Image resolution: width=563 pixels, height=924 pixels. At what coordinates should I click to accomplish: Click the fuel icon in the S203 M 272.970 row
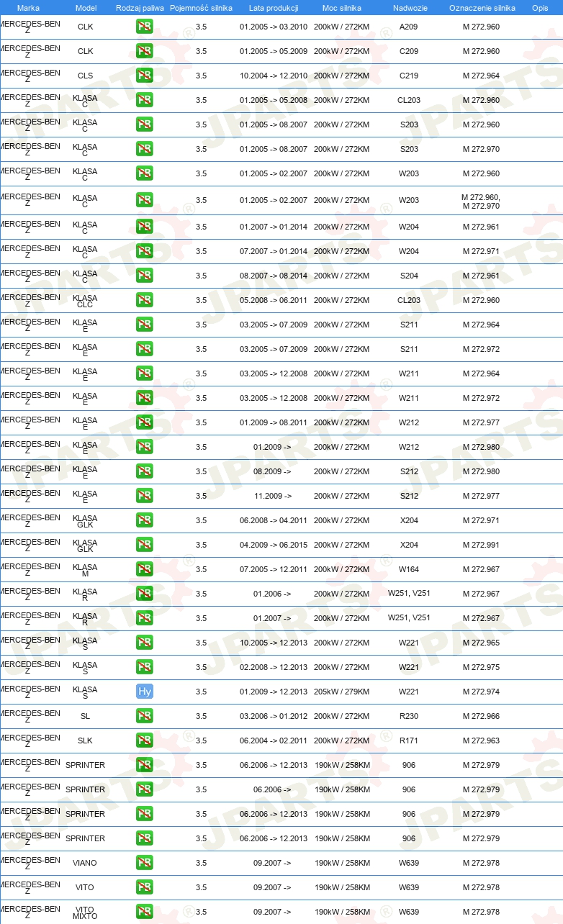(144, 149)
